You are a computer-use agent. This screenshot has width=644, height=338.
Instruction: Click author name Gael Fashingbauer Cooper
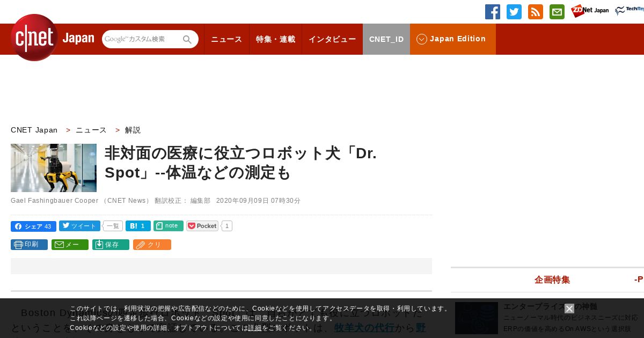tap(55, 201)
